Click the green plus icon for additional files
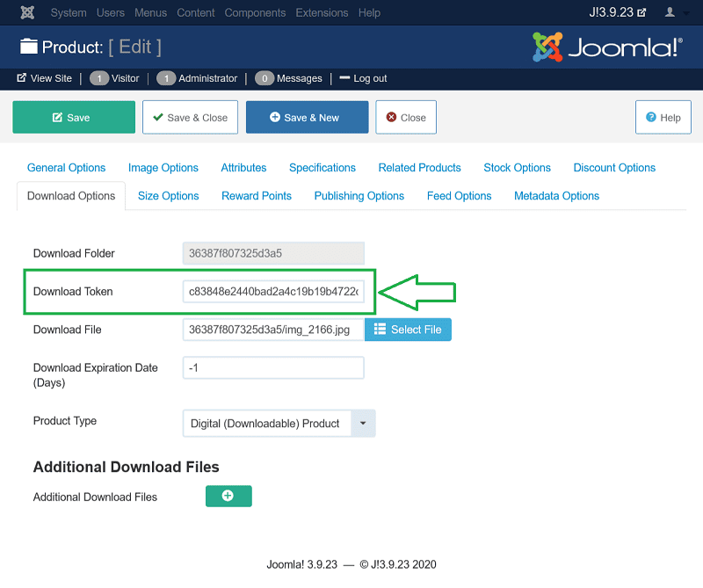The height and width of the screenshot is (588, 703). coord(228,496)
